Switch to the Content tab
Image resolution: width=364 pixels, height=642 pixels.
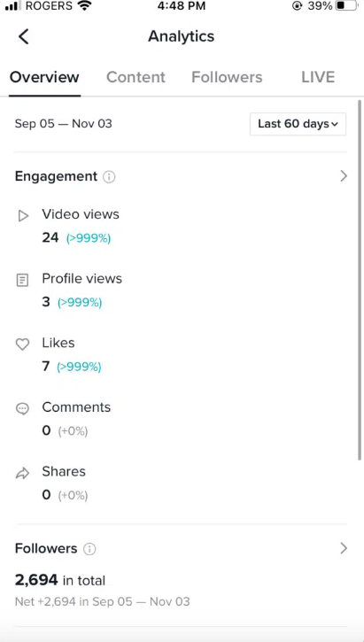click(136, 77)
